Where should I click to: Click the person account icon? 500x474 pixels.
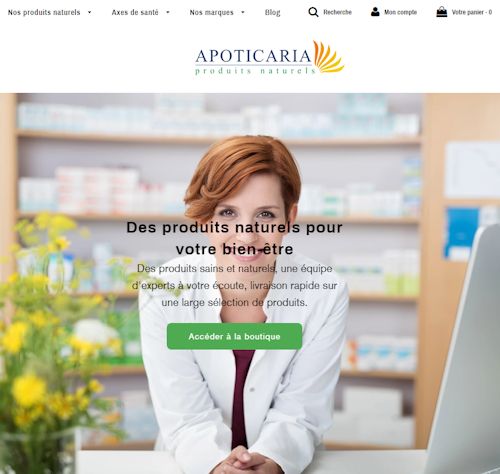(x=375, y=12)
